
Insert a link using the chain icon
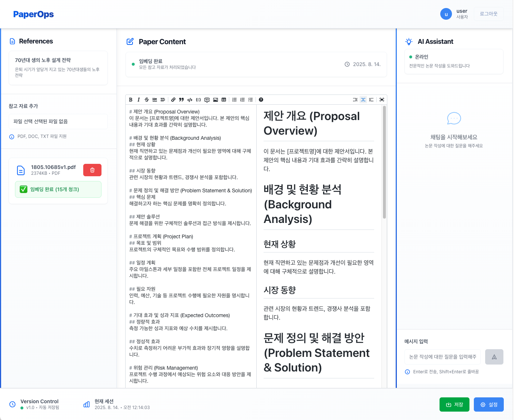point(173,100)
